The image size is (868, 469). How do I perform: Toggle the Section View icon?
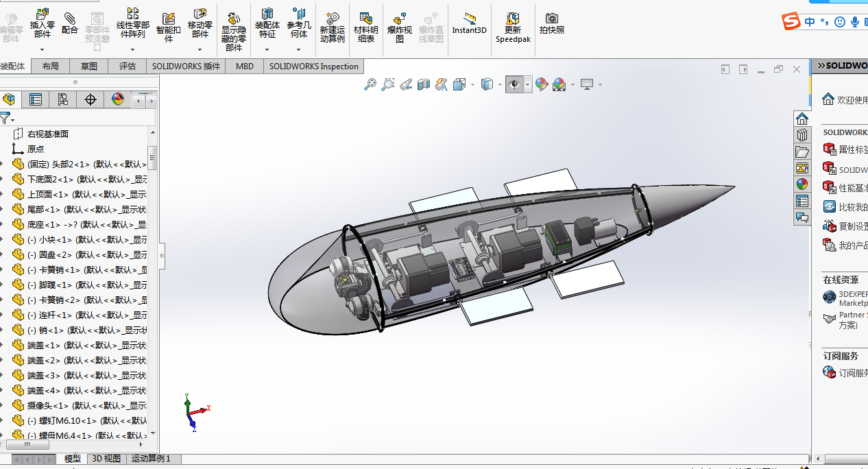(424, 84)
